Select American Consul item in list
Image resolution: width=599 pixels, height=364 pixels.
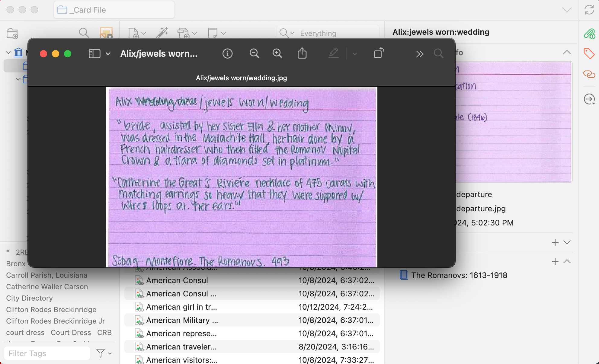177,280
